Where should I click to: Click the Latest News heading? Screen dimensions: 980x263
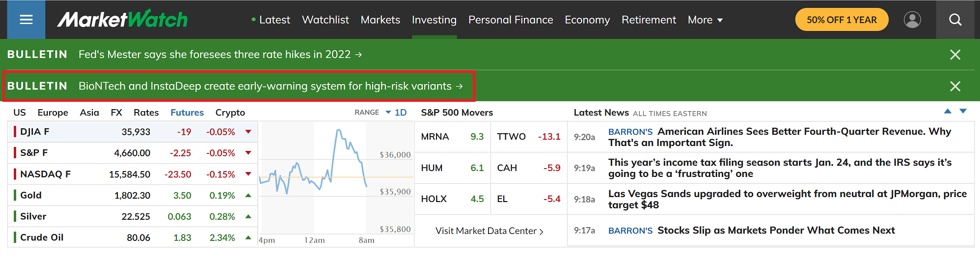click(x=601, y=113)
